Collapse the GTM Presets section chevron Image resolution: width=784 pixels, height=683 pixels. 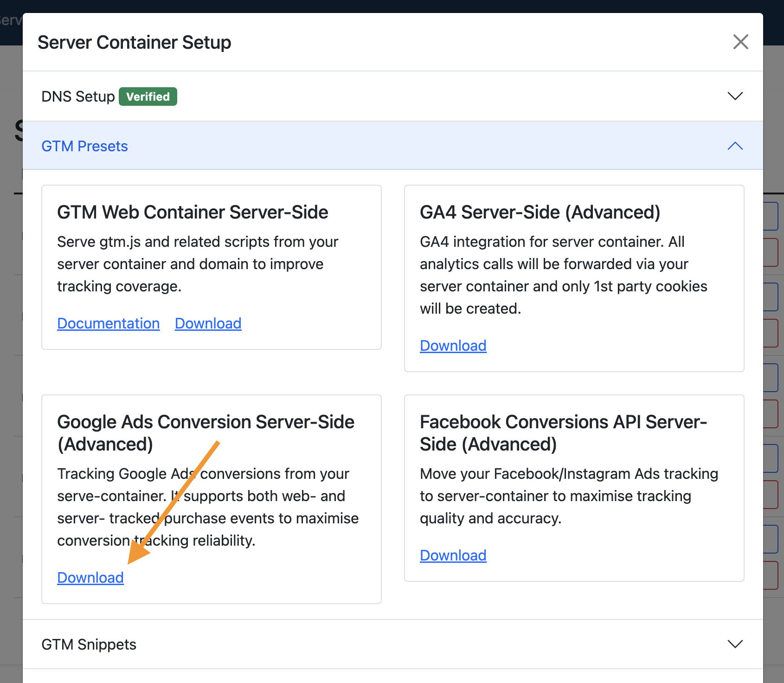click(x=735, y=146)
